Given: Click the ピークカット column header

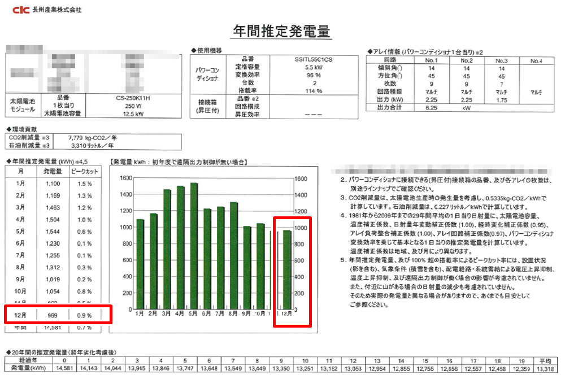Looking at the screenshot, I should [x=84, y=172].
